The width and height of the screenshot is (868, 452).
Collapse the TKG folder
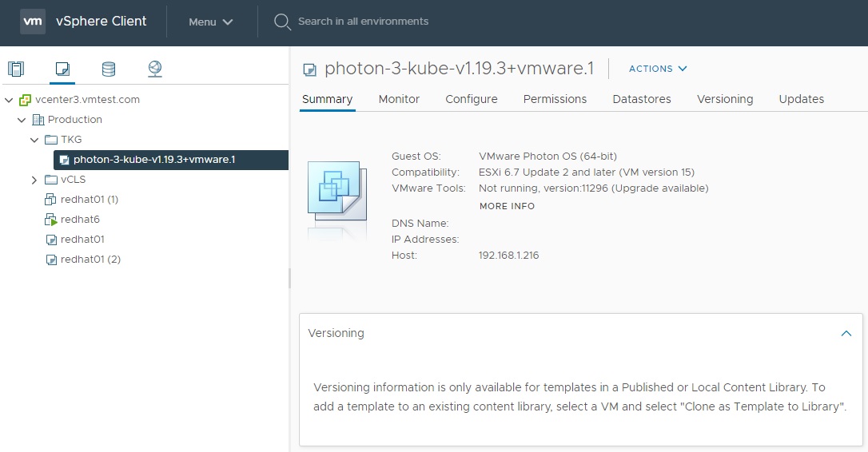tap(34, 140)
